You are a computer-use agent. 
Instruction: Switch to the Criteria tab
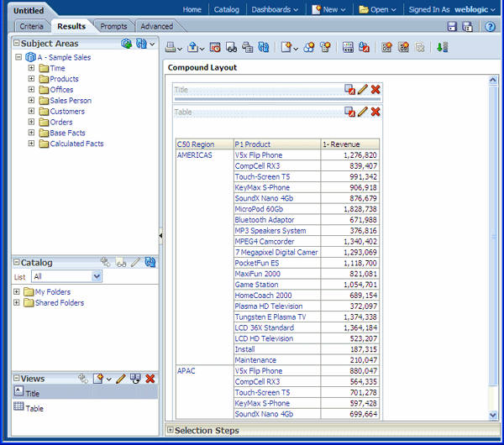(x=31, y=27)
